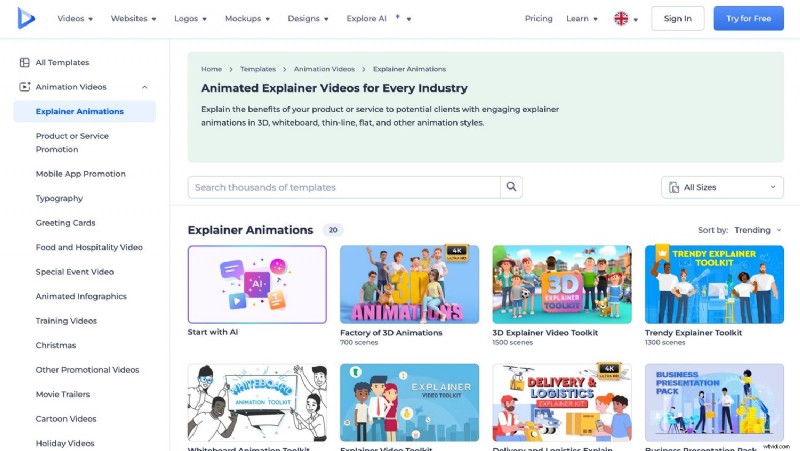Click the Animation Videos play icon
This screenshot has height=451, width=800.
25,87
